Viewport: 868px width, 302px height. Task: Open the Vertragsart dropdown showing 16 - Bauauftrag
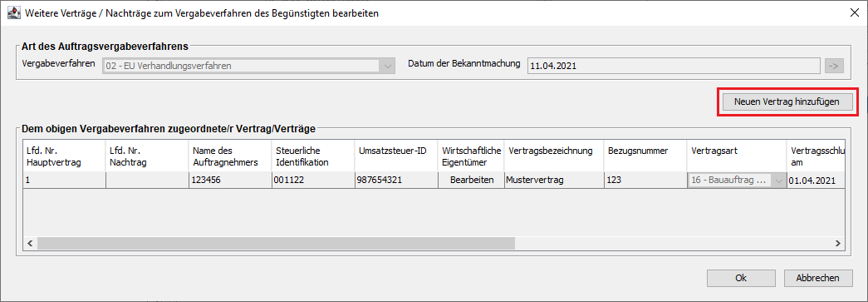pyautogui.click(x=737, y=180)
